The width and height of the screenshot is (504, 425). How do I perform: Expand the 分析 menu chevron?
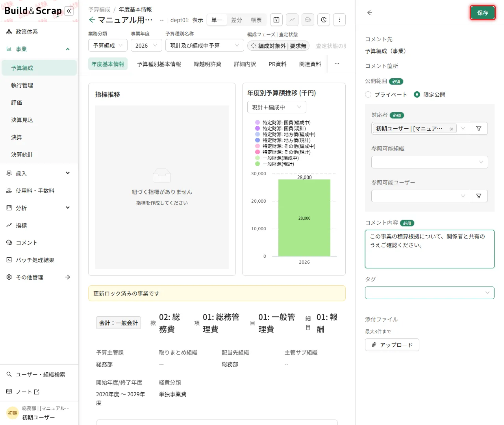[x=68, y=208]
